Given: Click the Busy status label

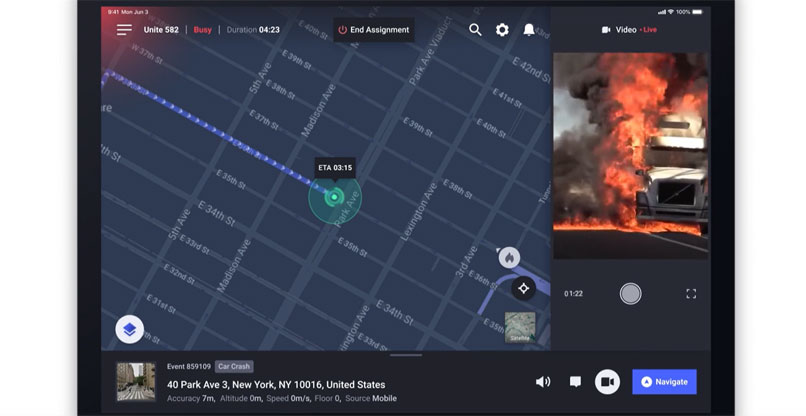Looking at the screenshot, I should 203,30.
